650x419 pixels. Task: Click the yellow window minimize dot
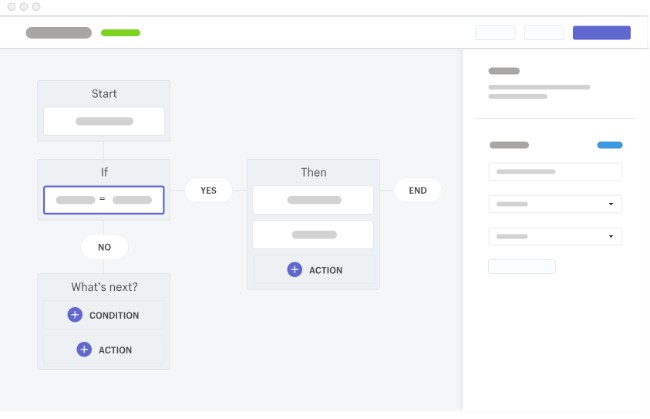(23, 7)
